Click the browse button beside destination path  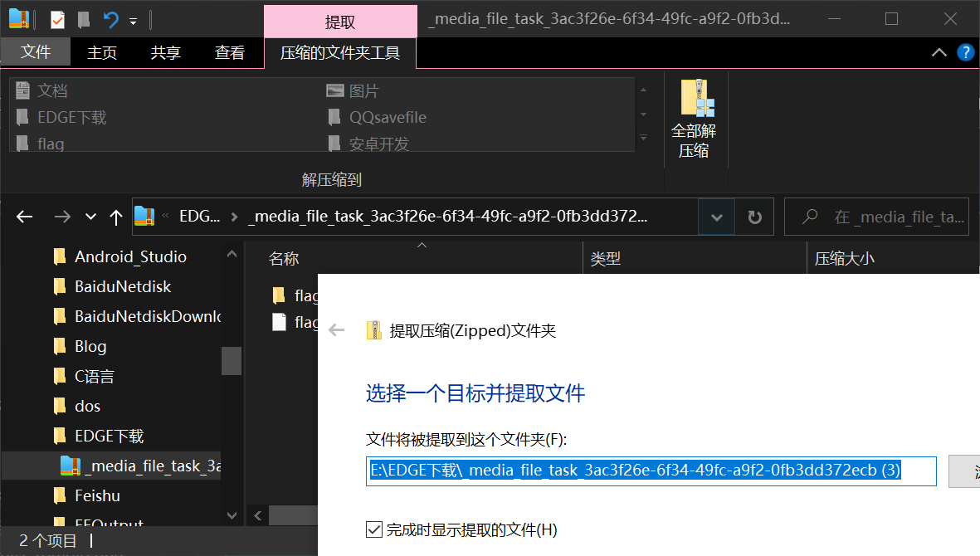964,471
